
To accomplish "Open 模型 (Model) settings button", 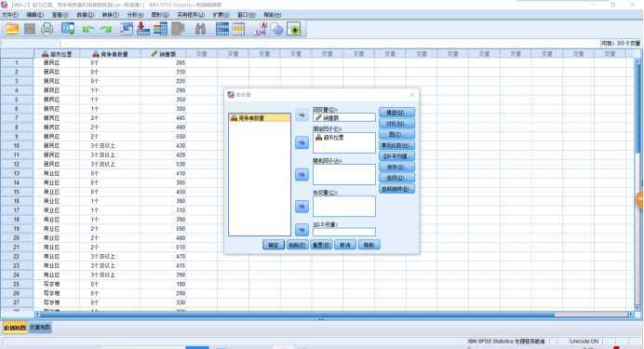I will [x=396, y=113].
